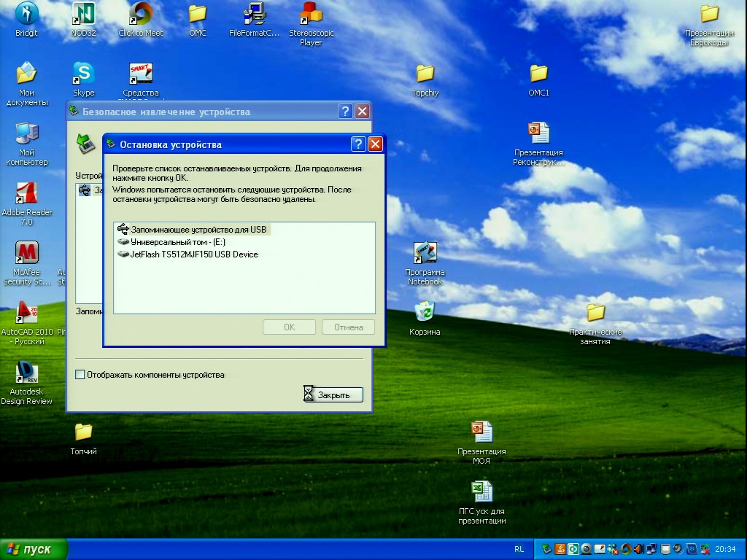This screenshot has height=560, width=747.
Task: Click the SMART Board tray icon
Action: (x=600, y=549)
